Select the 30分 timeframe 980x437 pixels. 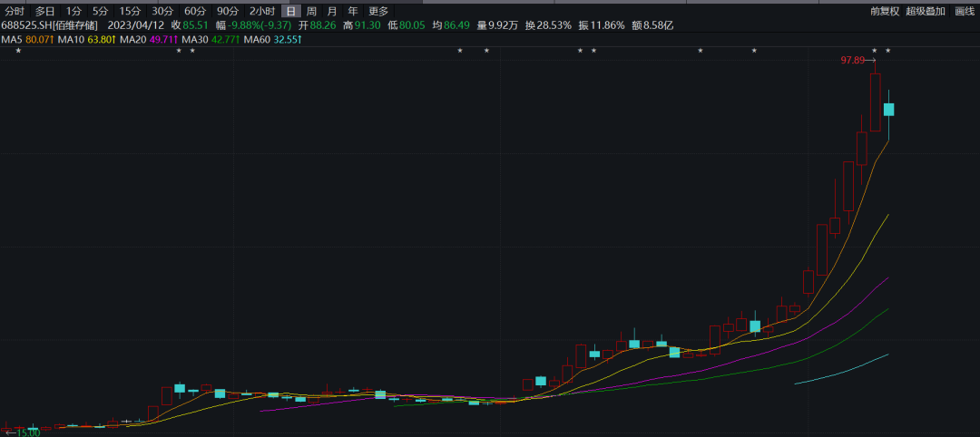tap(162, 11)
